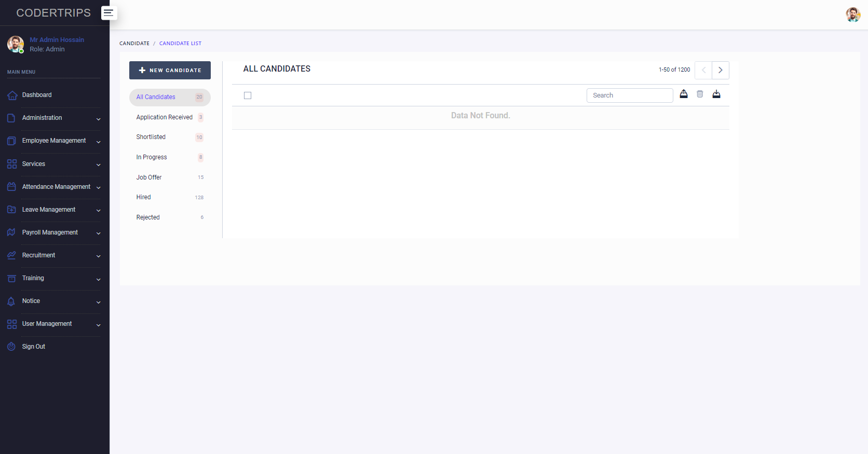Click the Candidate breadcrumb
This screenshot has width=868, height=454.
coord(134,44)
